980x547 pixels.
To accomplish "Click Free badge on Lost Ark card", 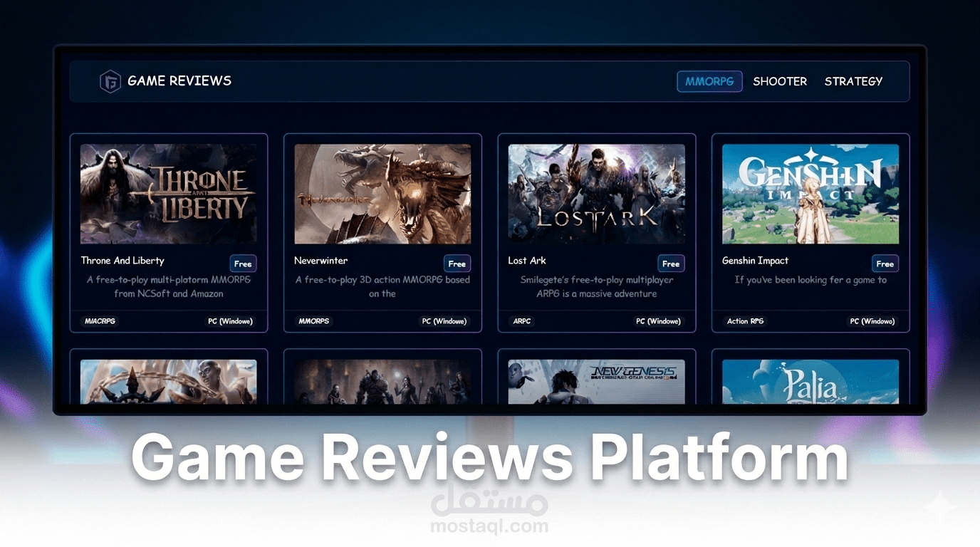I will coord(671,264).
